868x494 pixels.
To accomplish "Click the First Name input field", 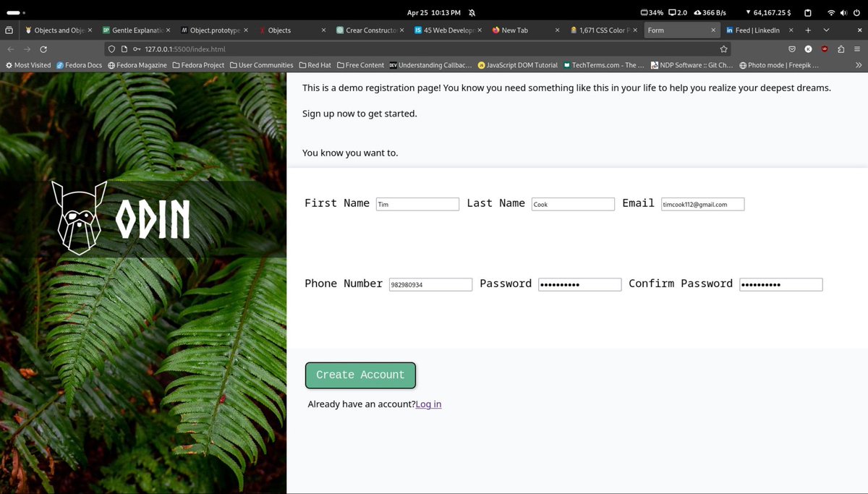I will 417,205.
